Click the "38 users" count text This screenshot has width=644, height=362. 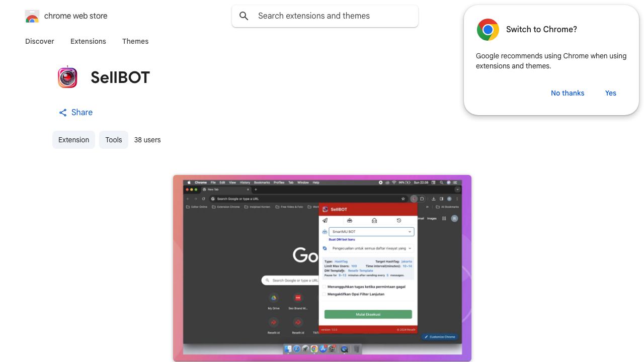[x=147, y=140]
